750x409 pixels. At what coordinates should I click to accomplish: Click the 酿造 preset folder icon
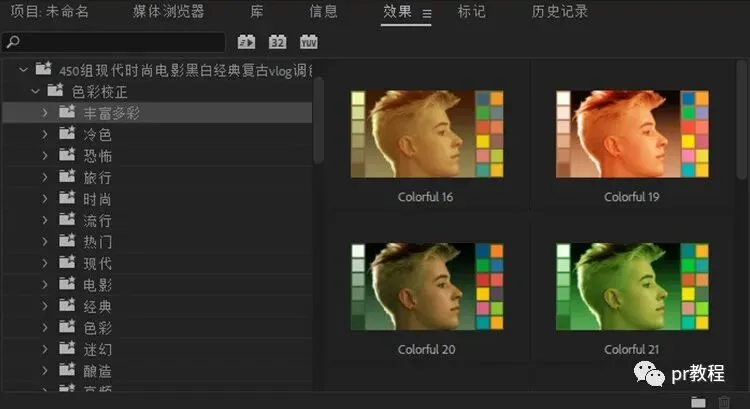point(67,370)
